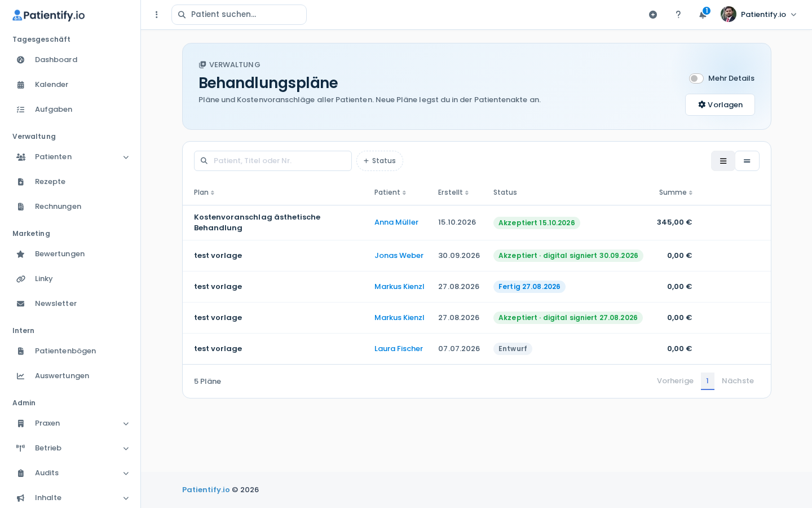
Task: Click the Entwurf status badge
Action: point(513,349)
